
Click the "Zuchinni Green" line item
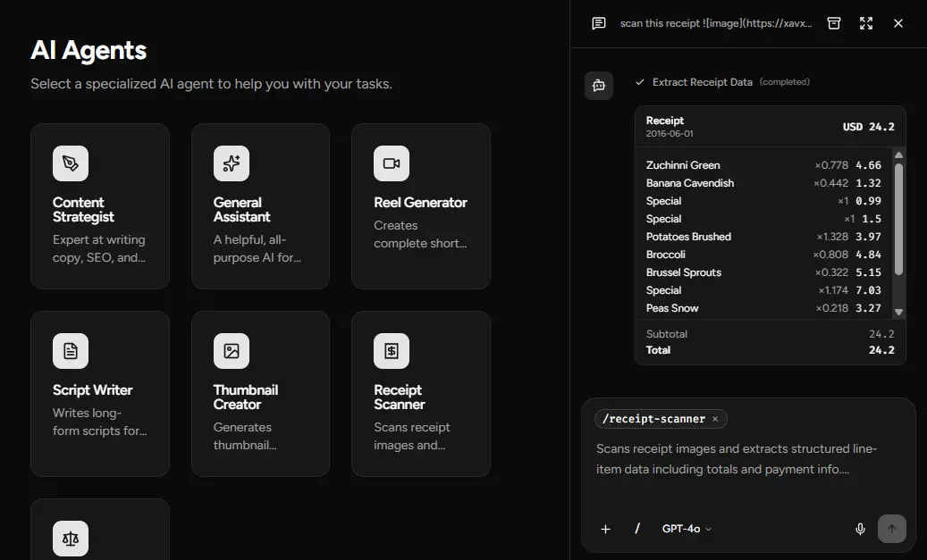point(683,165)
